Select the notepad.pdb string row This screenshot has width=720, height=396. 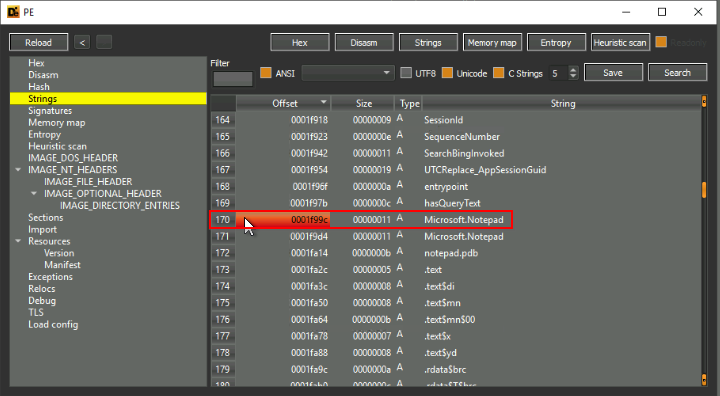click(456, 253)
